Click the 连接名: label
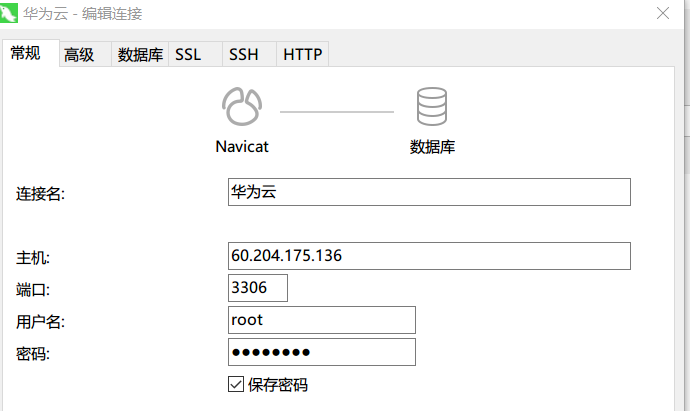This screenshot has height=411, width=690. (40, 194)
